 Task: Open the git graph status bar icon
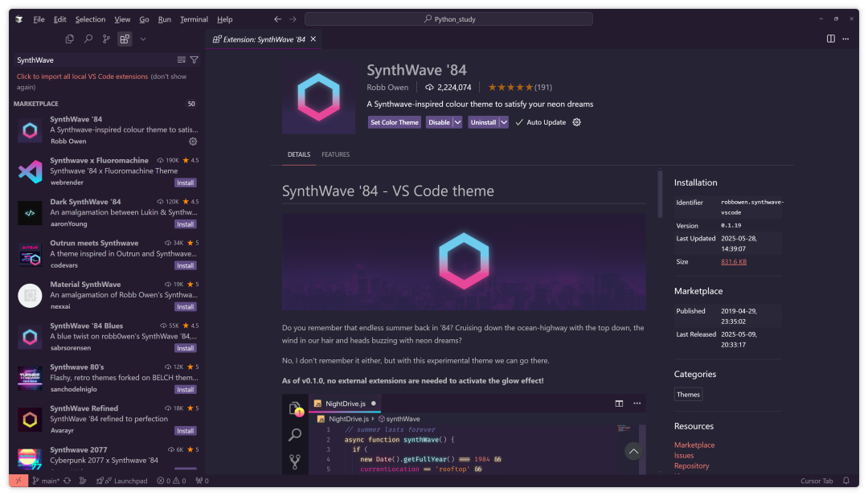pyautogui.click(x=83, y=481)
